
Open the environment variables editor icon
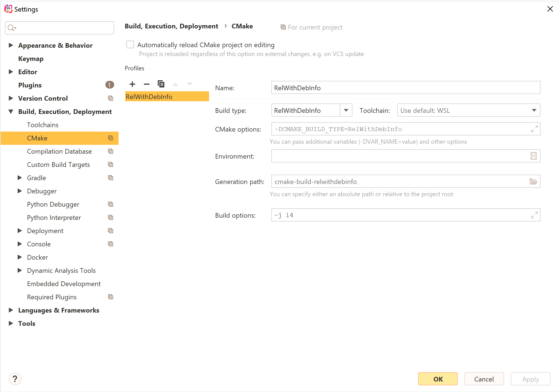[533, 156]
